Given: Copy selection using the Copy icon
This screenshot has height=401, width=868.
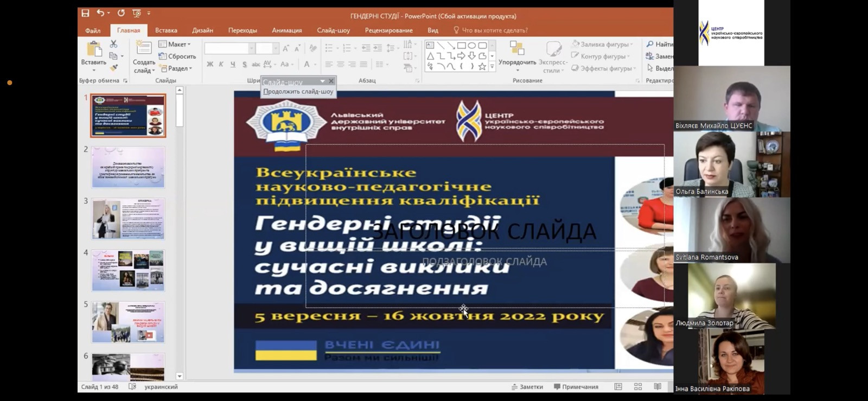Looking at the screenshot, I should tap(113, 56).
